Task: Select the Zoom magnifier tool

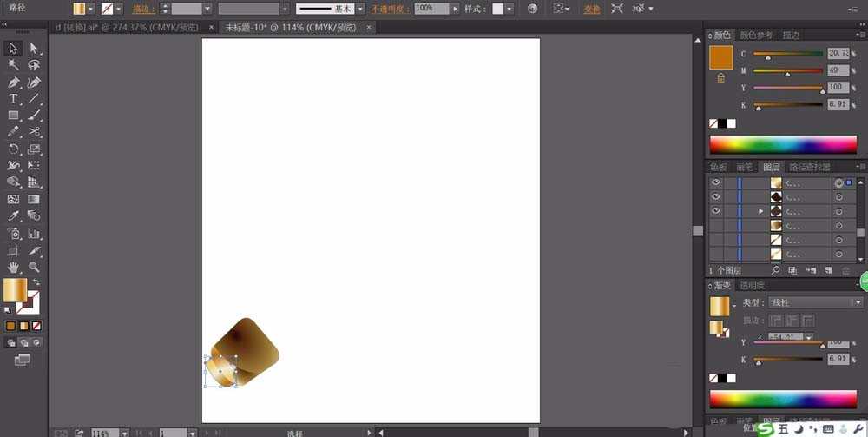Action: 34,267
